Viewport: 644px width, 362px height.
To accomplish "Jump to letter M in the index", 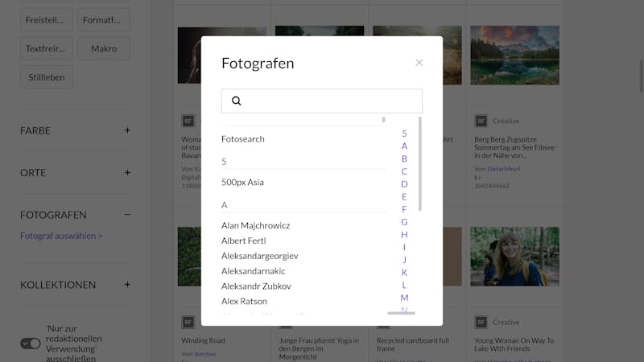I will pos(404,298).
